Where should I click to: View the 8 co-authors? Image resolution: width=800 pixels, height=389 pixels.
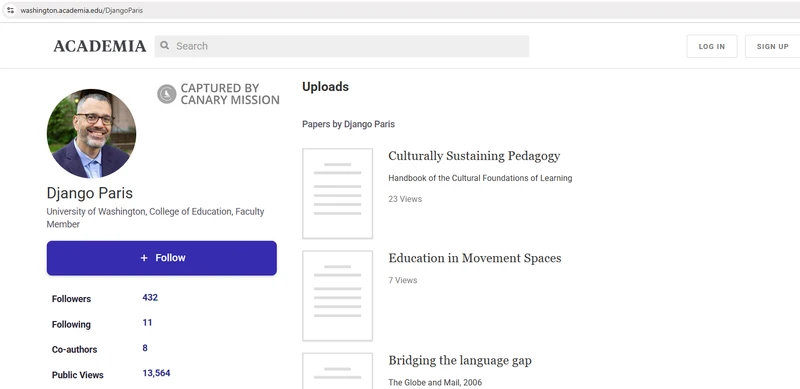pos(145,348)
